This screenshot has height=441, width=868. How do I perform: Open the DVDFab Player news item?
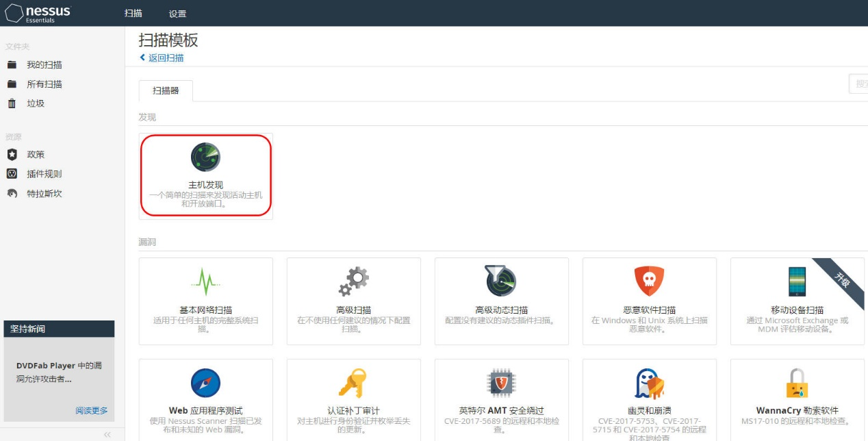pos(59,372)
